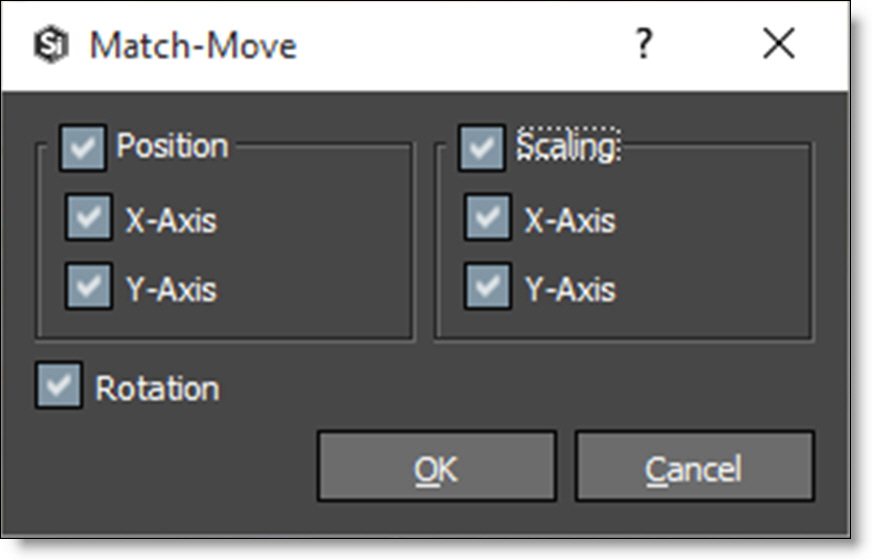Confirm settings with the OK button
This screenshot has width=872, height=560.
pyautogui.click(x=436, y=467)
